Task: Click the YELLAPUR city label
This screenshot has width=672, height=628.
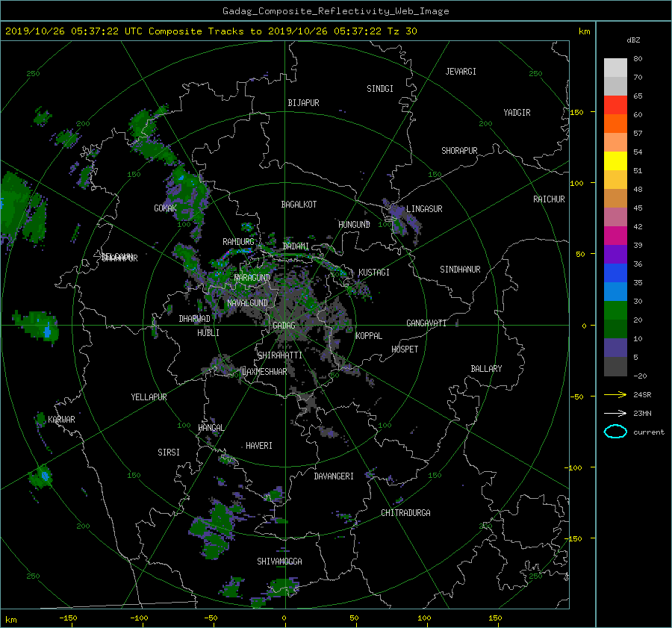Action: coord(149,397)
